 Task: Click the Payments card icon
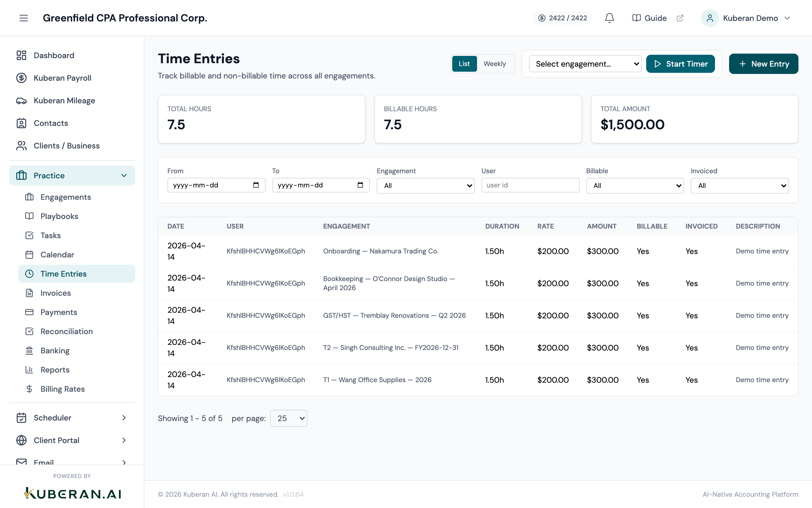[x=29, y=312]
